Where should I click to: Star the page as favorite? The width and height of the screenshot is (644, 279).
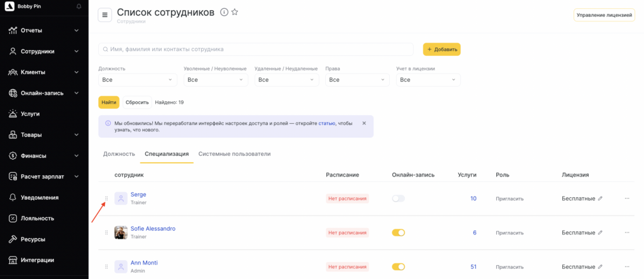pos(235,12)
